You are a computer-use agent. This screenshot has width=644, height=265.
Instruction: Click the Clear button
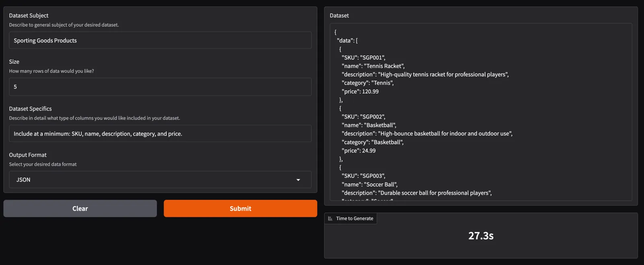80,208
